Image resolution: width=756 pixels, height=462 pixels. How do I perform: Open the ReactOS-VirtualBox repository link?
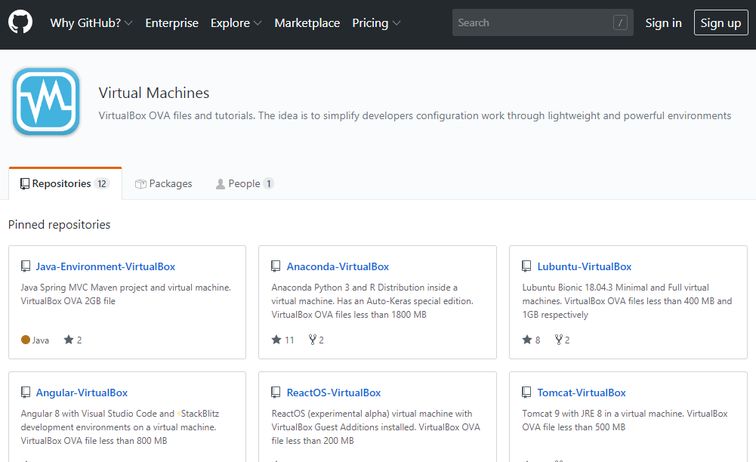(333, 393)
